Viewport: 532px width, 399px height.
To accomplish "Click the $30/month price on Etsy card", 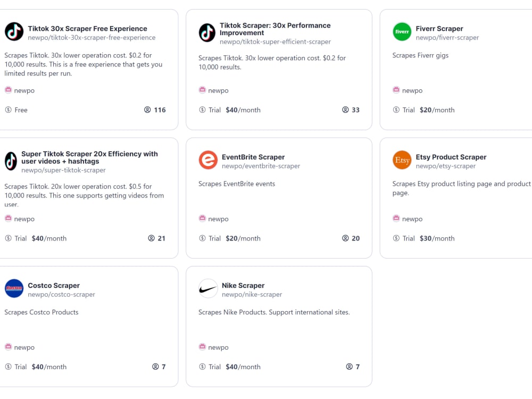I will [x=437, y=238].
